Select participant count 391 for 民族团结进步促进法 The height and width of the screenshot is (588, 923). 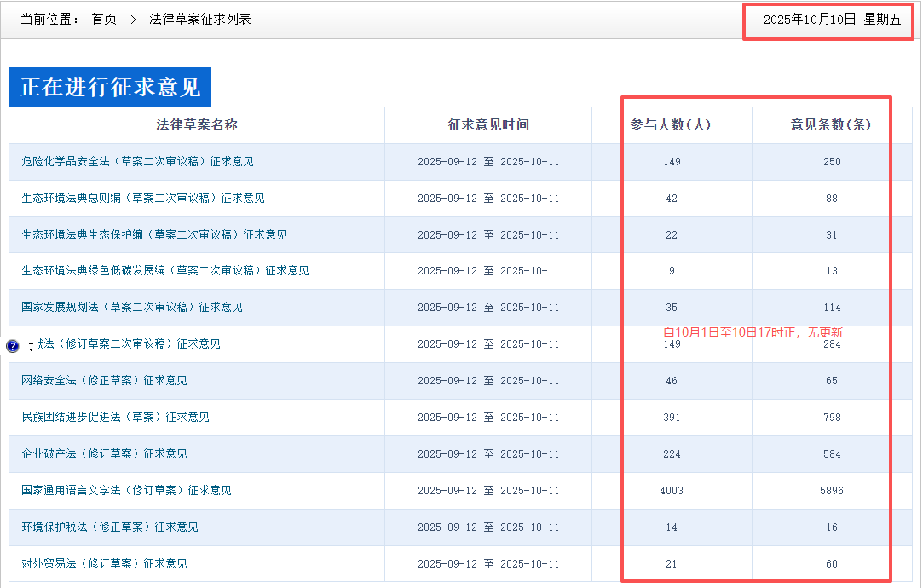tap(672, 418)
